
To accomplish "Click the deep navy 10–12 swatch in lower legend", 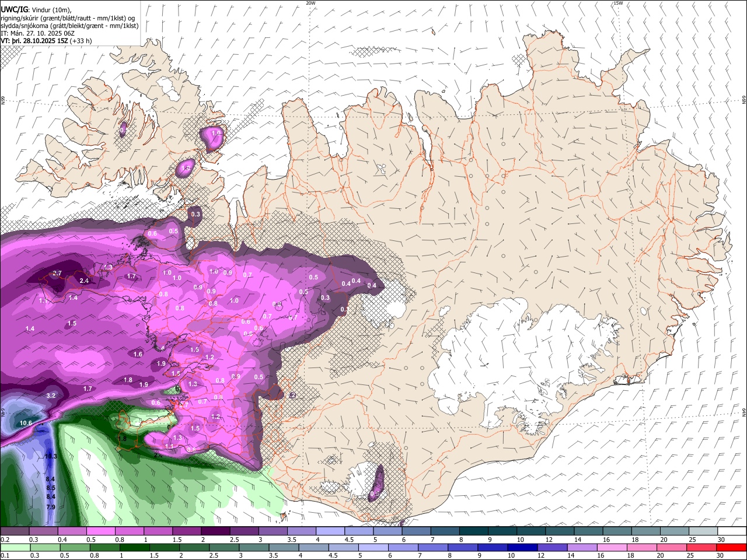I will 522,547.
